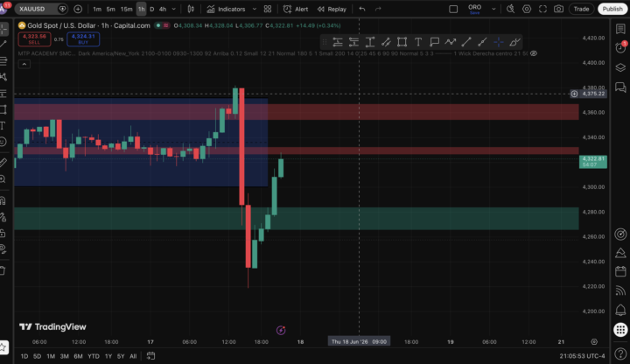
Task: Expand the ORO layout dropdown menu
Action: click(x=493, y=9)
